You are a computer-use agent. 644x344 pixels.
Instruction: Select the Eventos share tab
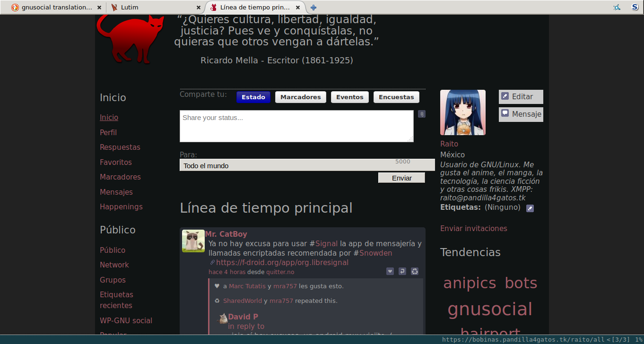pos(350,97)
